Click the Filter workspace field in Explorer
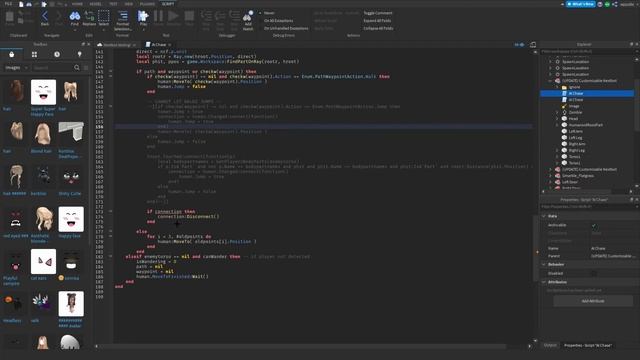Image resolution: width=640 pixels, height=360 pixels. [587, 51]
